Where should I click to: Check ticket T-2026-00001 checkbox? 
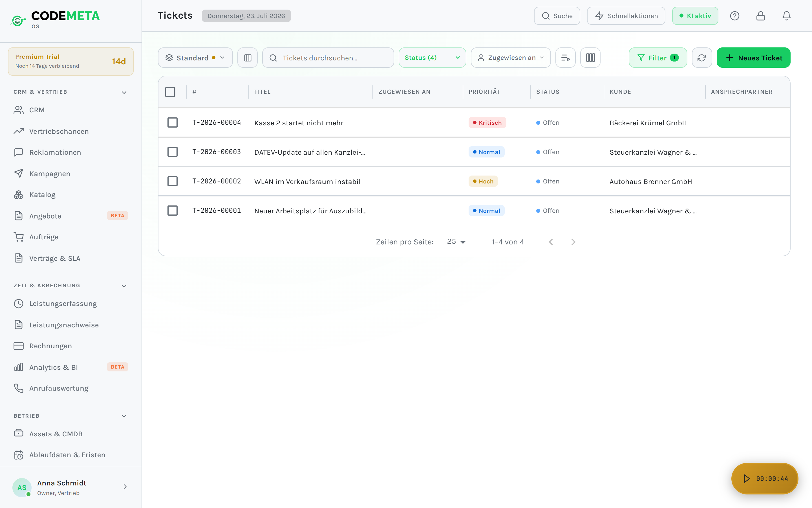click(x=173, y=211)
